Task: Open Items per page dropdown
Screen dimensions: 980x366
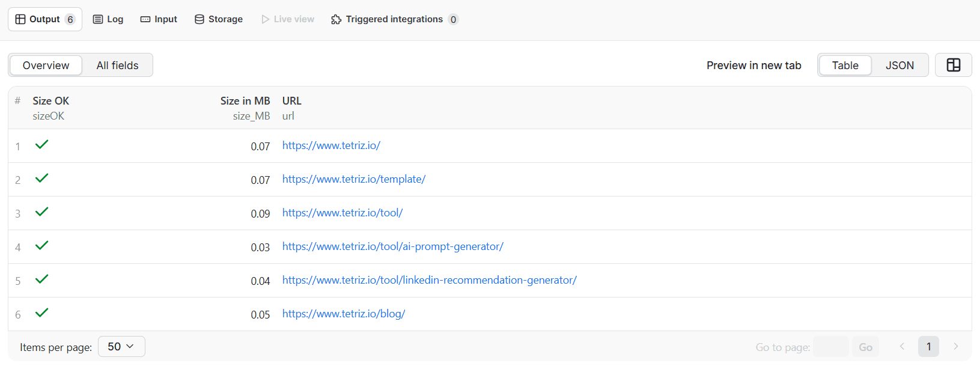Action: (121, 346)
